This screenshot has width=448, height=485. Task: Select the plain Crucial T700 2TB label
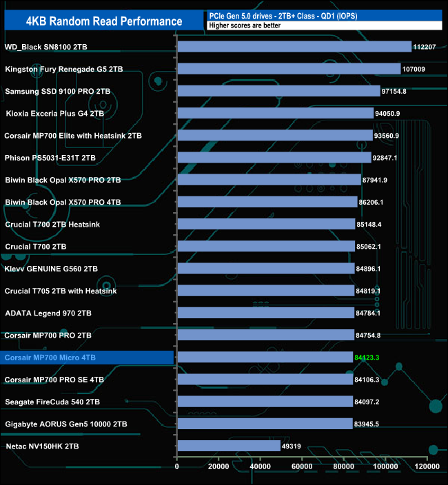(x=36, y=247)
